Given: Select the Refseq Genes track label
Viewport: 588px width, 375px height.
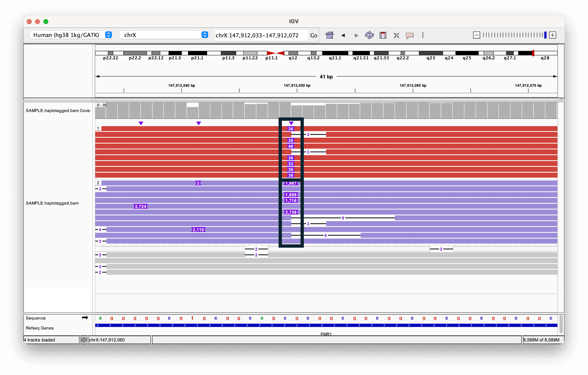Looking at the screenshot, I should click(x=40, y=328).
